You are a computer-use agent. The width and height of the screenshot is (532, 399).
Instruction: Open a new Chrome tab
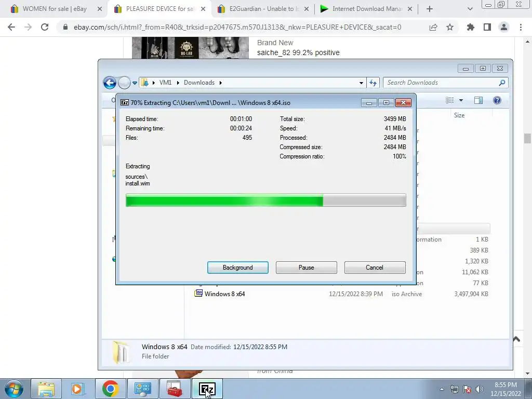[x=430, y=9]
